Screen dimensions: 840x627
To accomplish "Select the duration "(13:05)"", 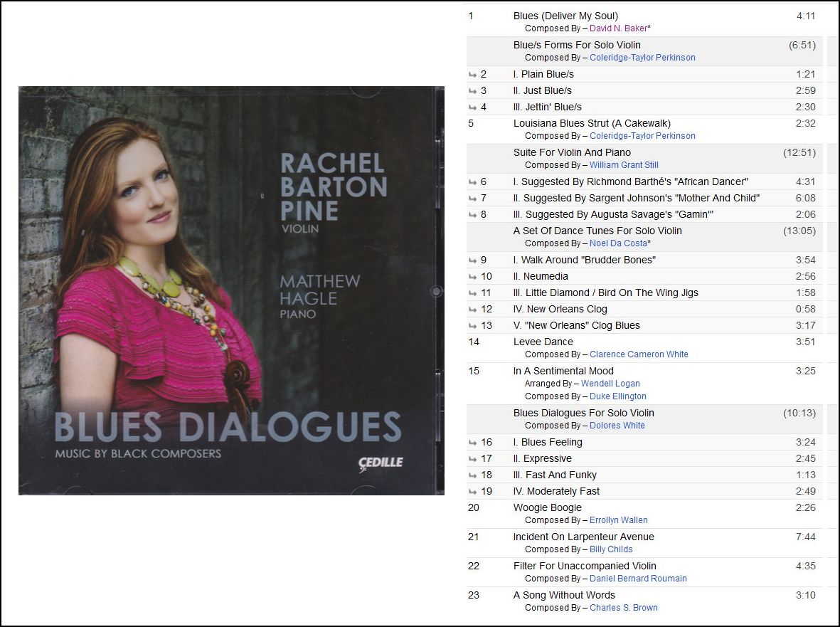I will (799, 231).
